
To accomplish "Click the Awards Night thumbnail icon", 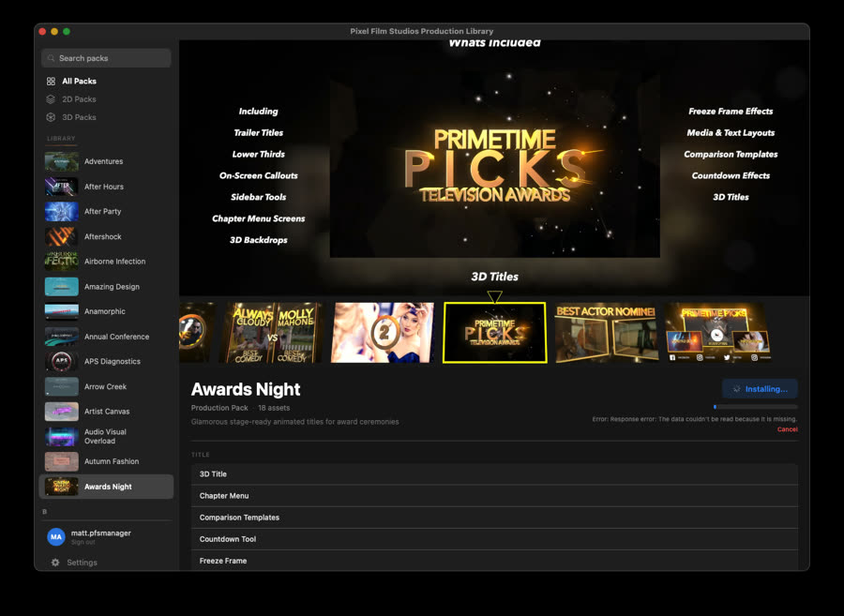I will click(x=61, y=487).
